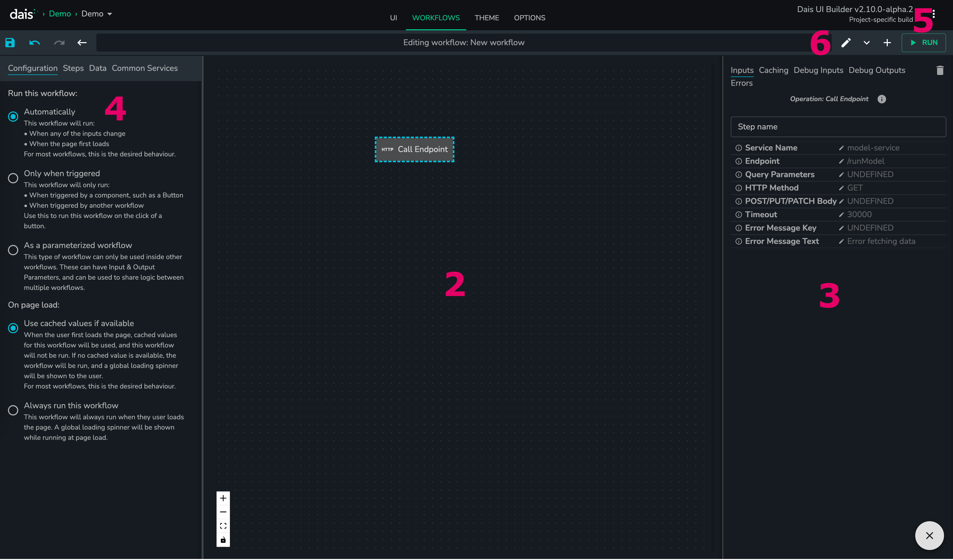
Task: Run the workflow with RUN button
Action: coord(924,43)
